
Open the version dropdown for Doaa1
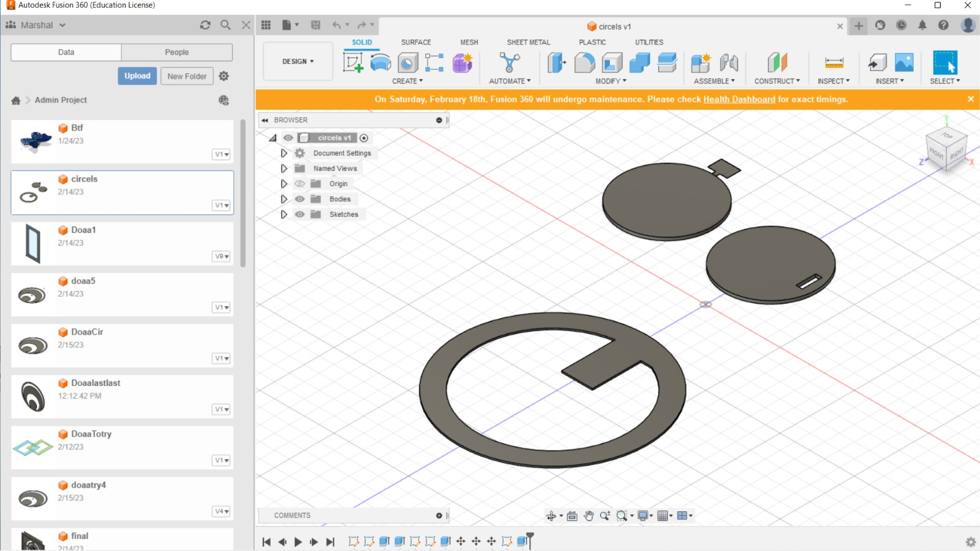coord(222,257)
